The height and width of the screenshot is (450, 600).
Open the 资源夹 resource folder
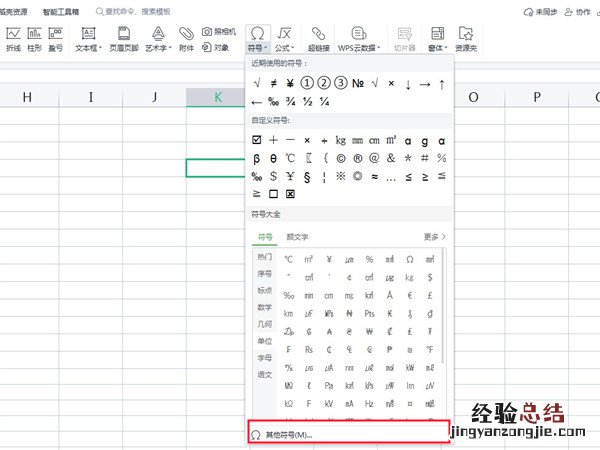click(466, 38)
